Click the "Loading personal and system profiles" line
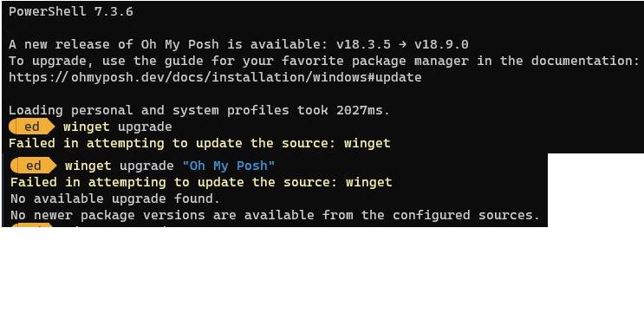This screenshot has width=644, height=332. (198, 110)
